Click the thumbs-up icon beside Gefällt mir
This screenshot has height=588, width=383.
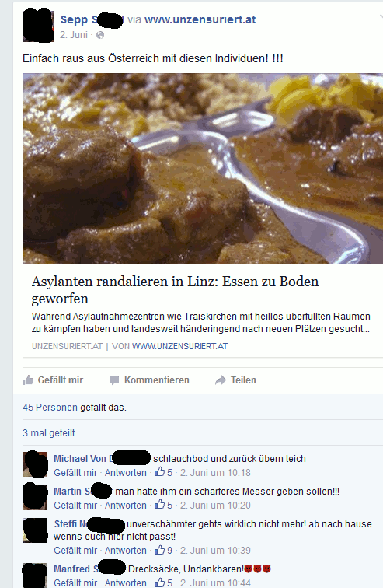28,380
